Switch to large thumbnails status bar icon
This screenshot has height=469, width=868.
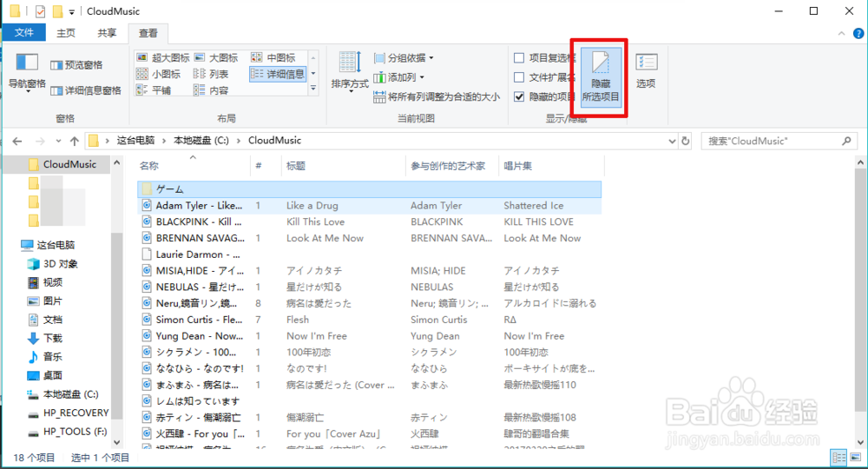click(856, 458)
